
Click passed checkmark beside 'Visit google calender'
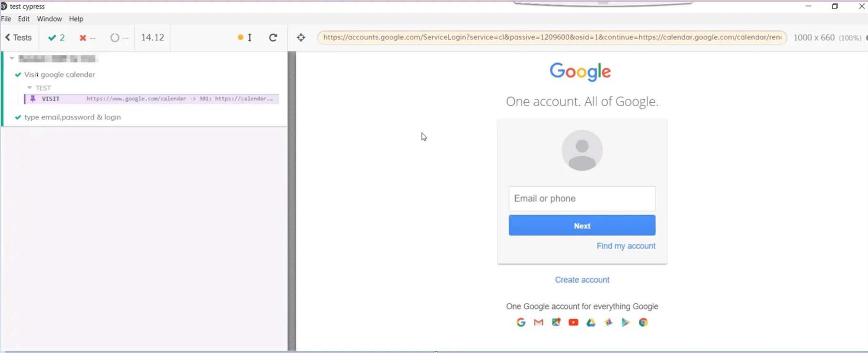click(18, 75)
